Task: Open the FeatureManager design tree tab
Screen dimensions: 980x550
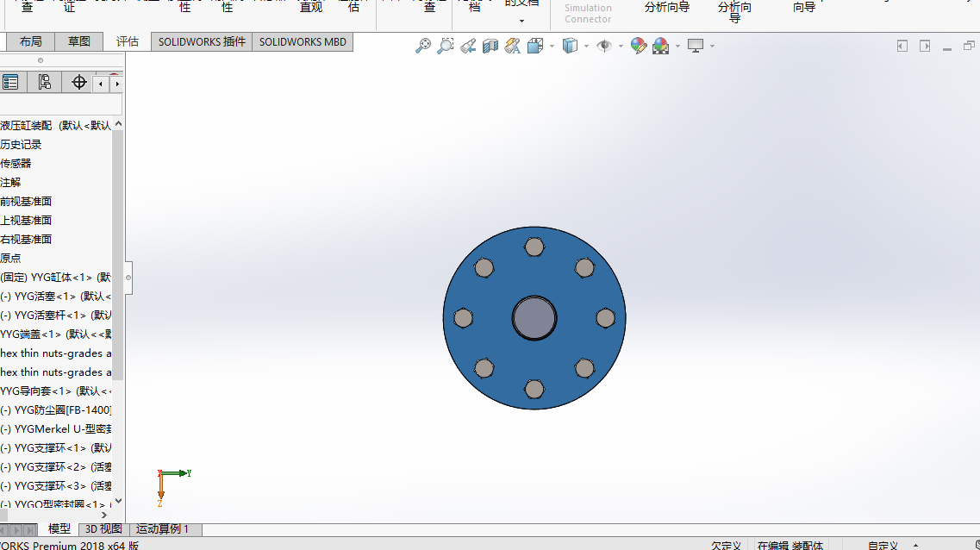Action: [10, 83]
